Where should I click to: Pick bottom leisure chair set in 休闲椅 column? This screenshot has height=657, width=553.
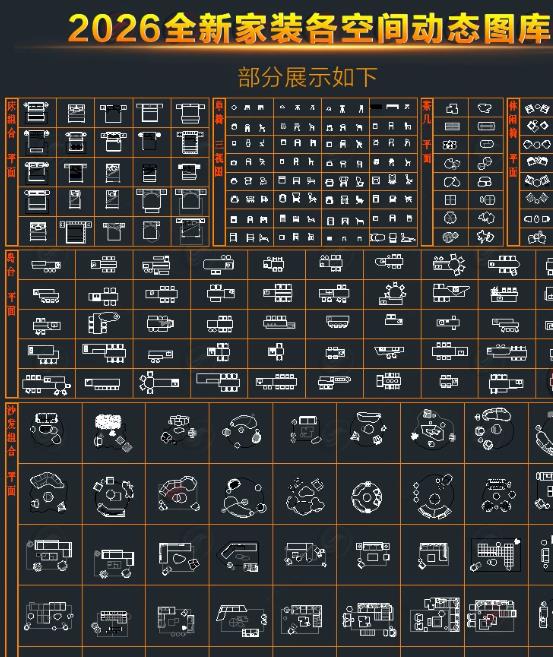(x=537, y=238)
